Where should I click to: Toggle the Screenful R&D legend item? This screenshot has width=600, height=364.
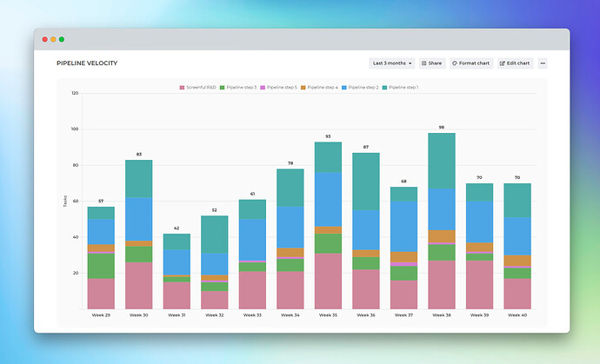coord(198,88)
